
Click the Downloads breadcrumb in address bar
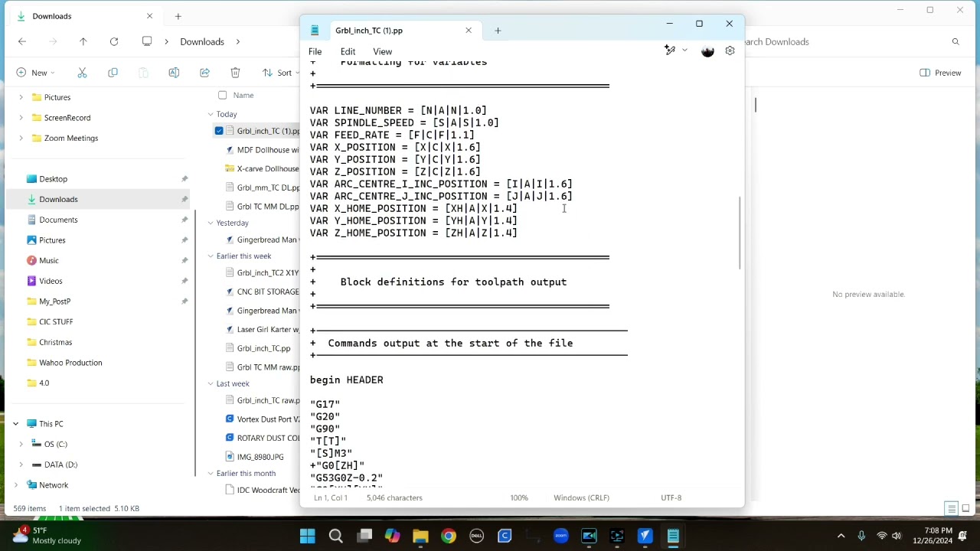[x=202, y=41]
